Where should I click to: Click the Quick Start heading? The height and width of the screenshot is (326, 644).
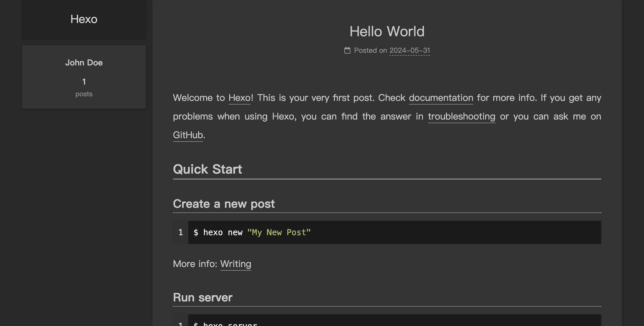click(x=207, y=169)
